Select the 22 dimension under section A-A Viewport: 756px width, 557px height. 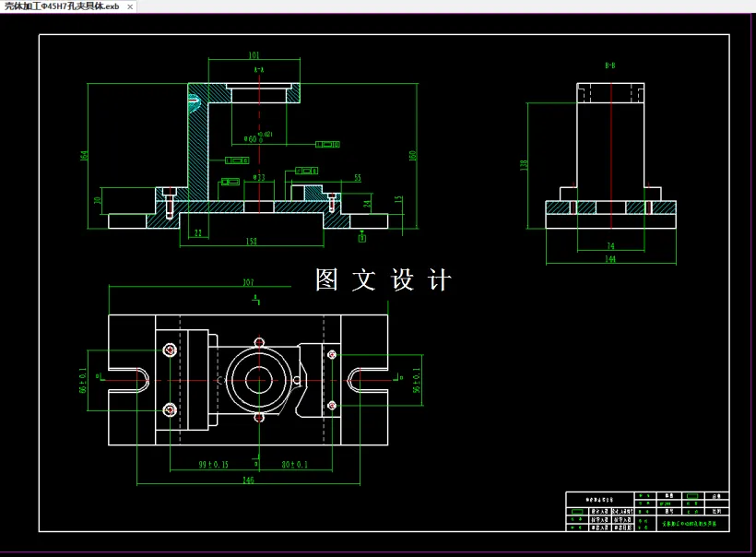(197, 233)
